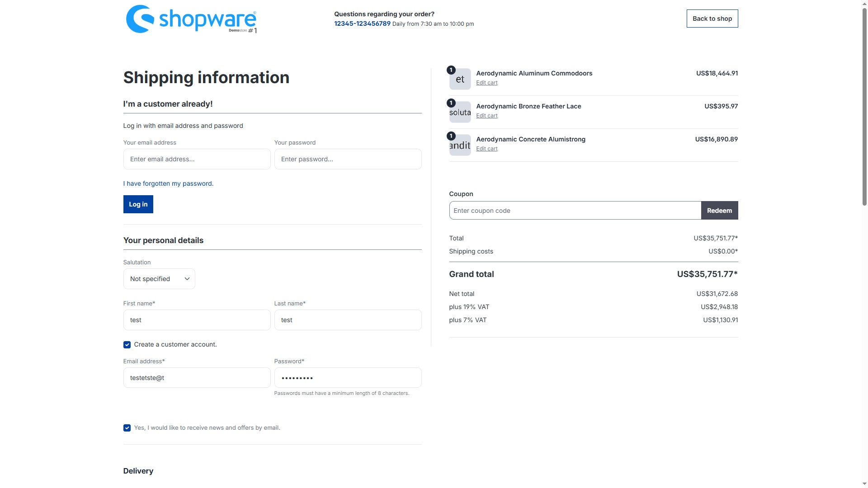Select the Aerodynamic Bronze Feather Lace name
This screenshot has height=488, width=868.
528,106
